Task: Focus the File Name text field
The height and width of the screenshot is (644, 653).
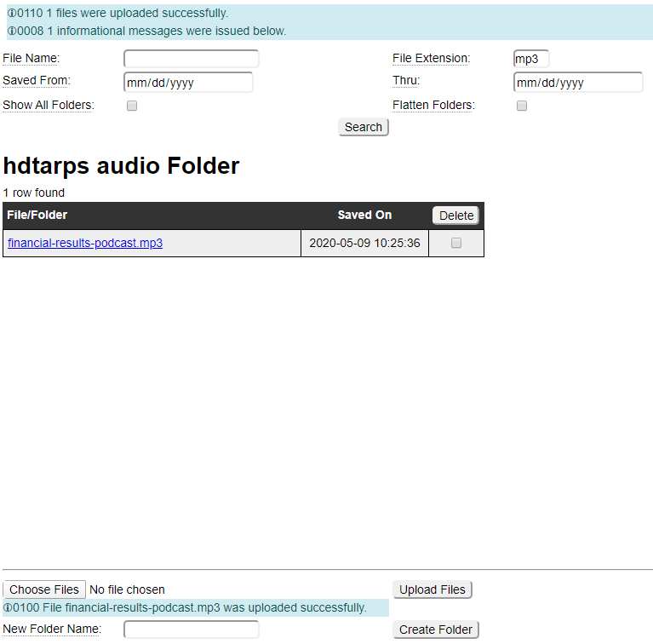Action: [x=192, y=59]
